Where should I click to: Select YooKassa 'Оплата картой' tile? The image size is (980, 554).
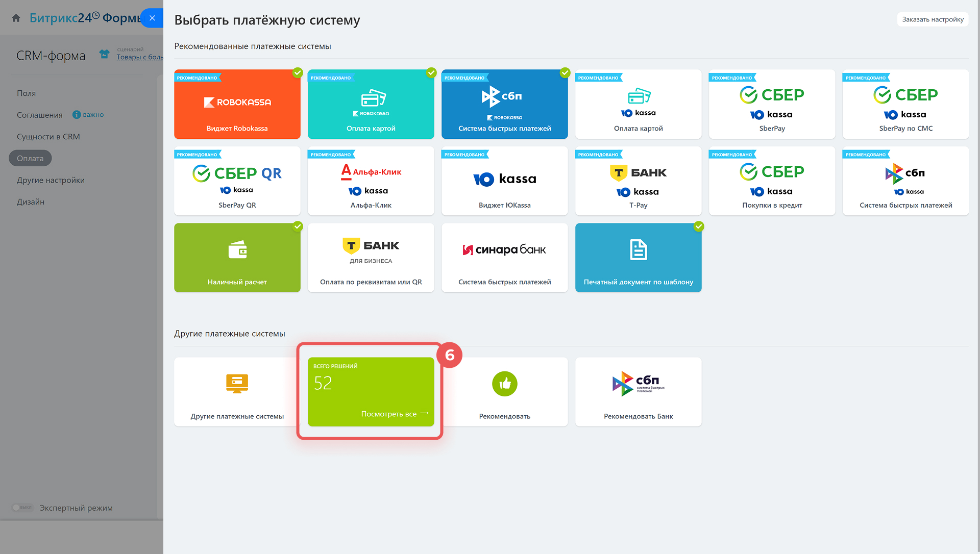pos(638,104)
